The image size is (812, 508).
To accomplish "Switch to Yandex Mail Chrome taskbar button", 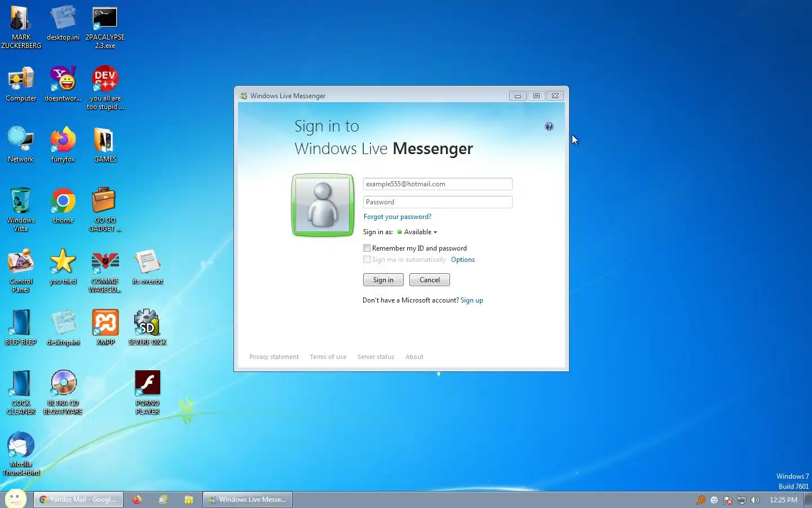I will [x=78, y=500].
